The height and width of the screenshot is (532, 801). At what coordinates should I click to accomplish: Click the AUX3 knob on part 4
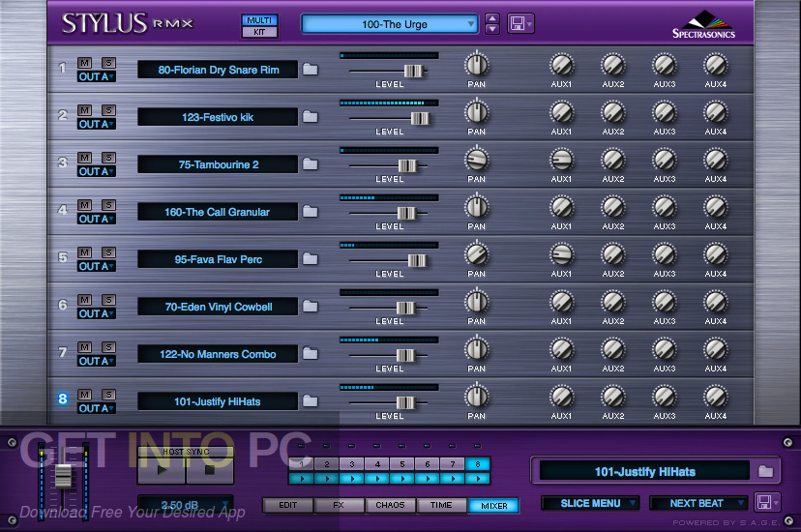point(665,207)
